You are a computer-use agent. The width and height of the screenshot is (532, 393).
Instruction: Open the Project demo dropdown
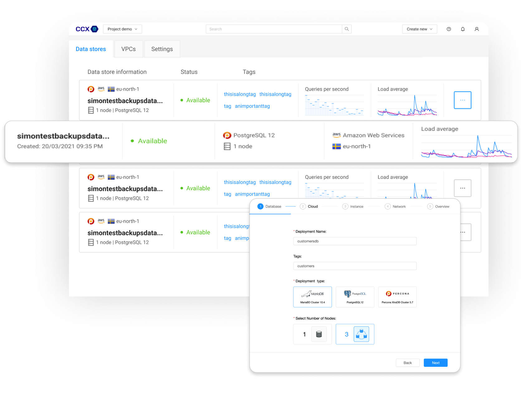tap(122, 29)
